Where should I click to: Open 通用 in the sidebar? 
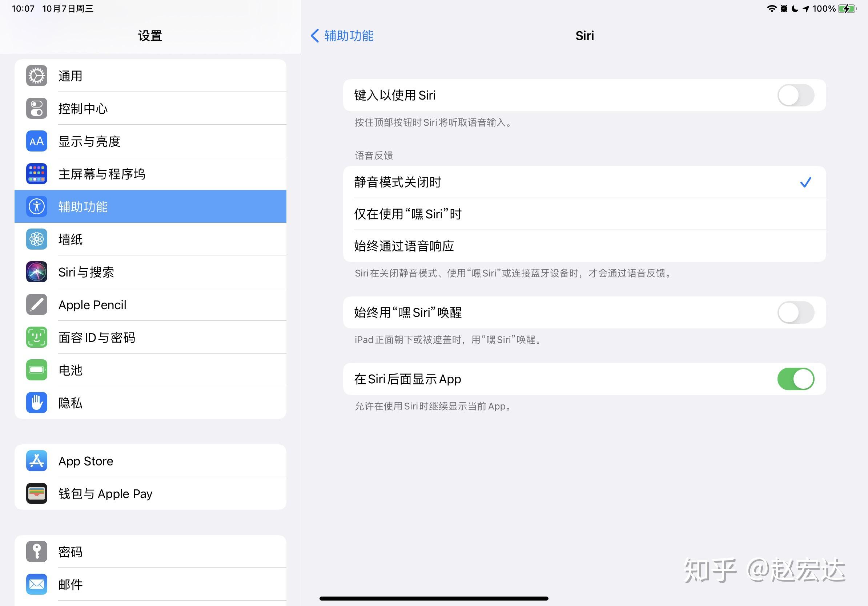pos(150,76)
